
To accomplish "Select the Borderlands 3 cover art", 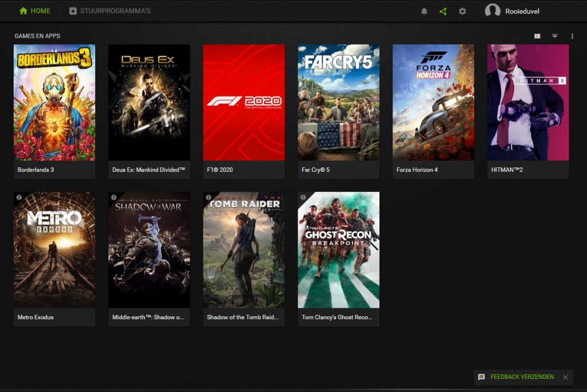I will [54, 103].
